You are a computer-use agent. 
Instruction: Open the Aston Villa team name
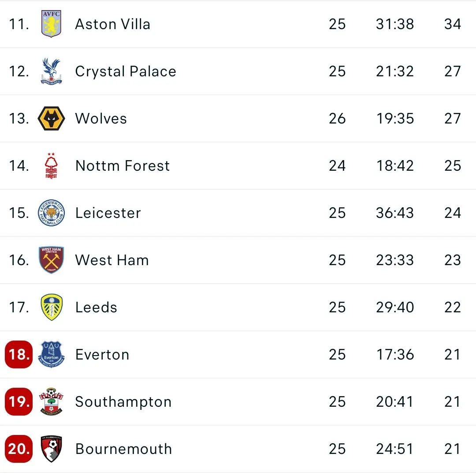click(x=112, y=24)
